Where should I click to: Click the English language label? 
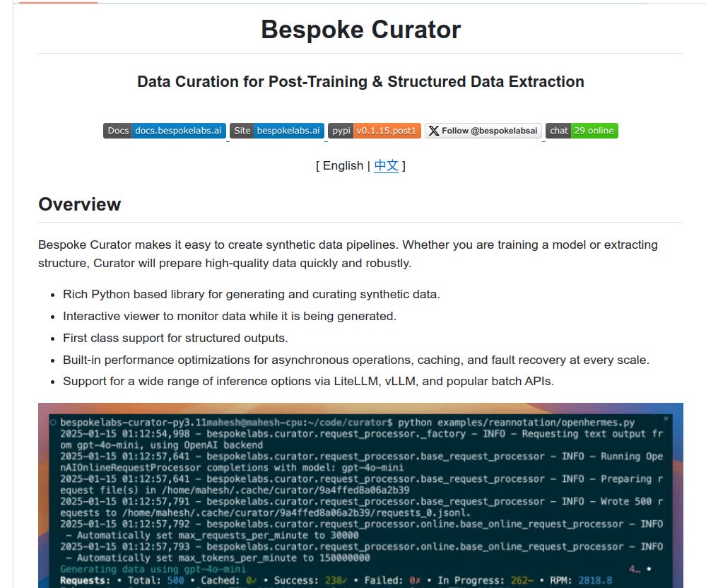click(343, 165)
